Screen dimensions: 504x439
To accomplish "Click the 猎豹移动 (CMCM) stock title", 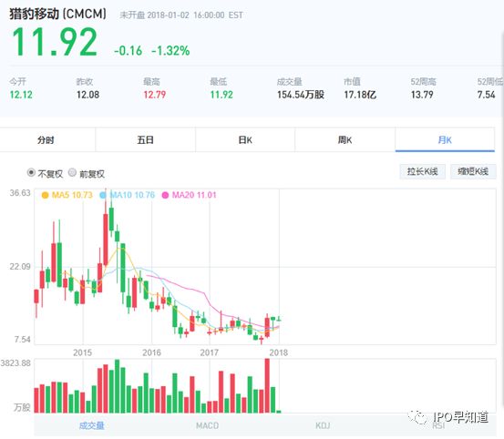I will point(57,15).
